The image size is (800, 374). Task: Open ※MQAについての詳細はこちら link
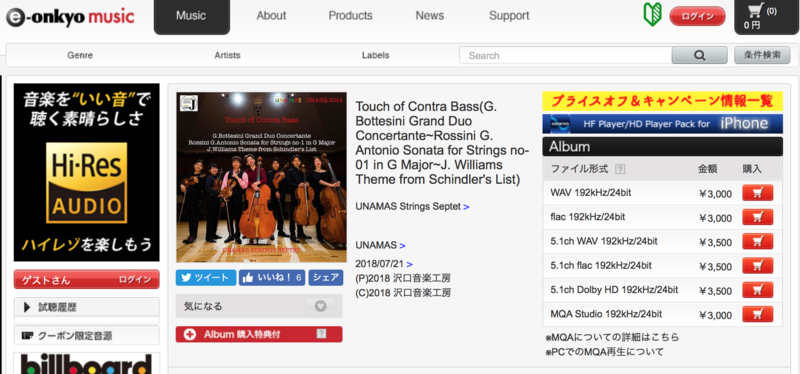tap(612, 337)
